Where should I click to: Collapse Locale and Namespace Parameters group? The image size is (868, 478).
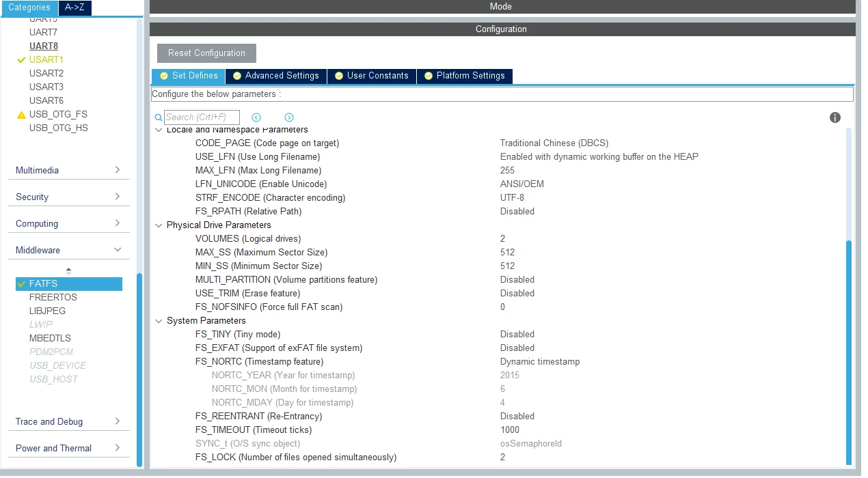pos(159,130)
